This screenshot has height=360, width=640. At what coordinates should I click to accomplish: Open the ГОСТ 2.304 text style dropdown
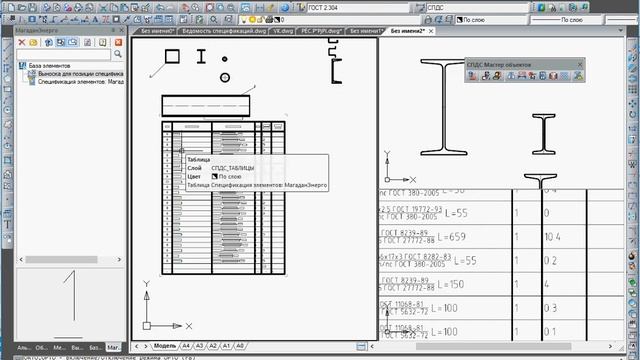tap(357, 7)
